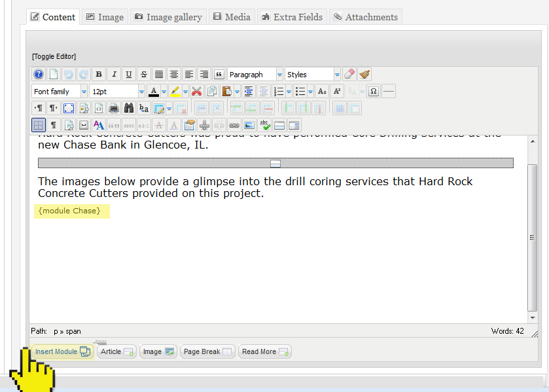Open the 12pt font size dropdown
Image resolution: width=549 pixels, height=392 pixels.
click(117, 92)
